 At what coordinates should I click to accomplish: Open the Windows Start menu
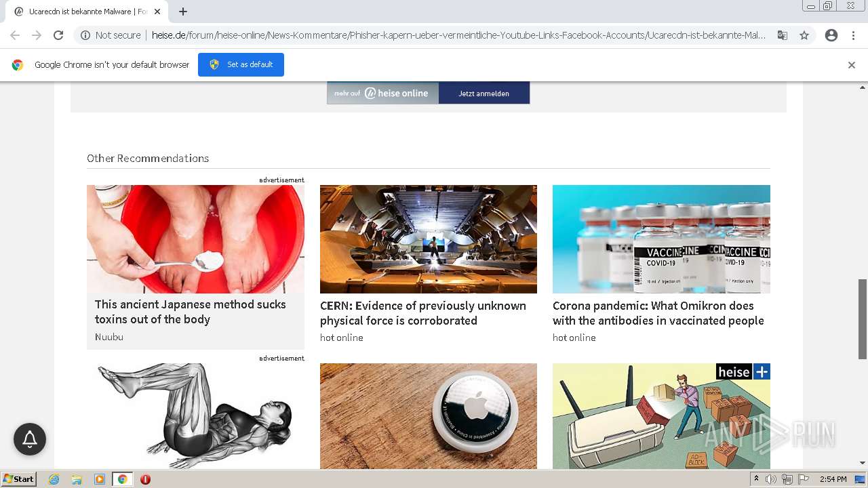click(x=18, y=479)
